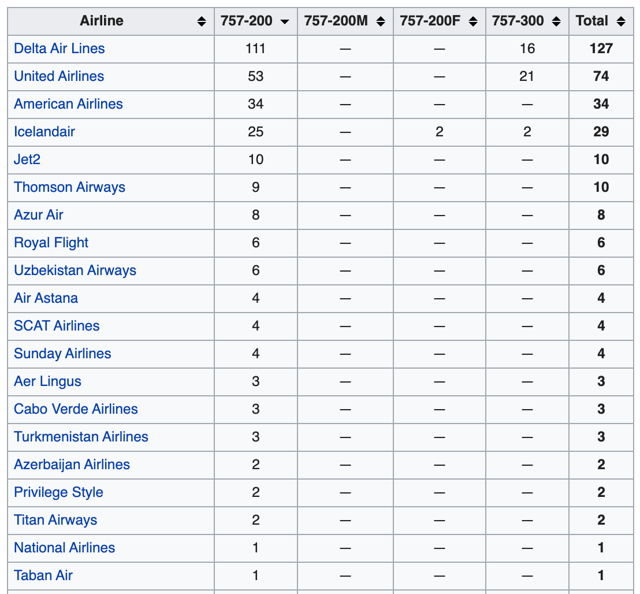Go to Turkmenistan Airlines page
The height and width of the screenshot is (594, 640).
(81, 437)
